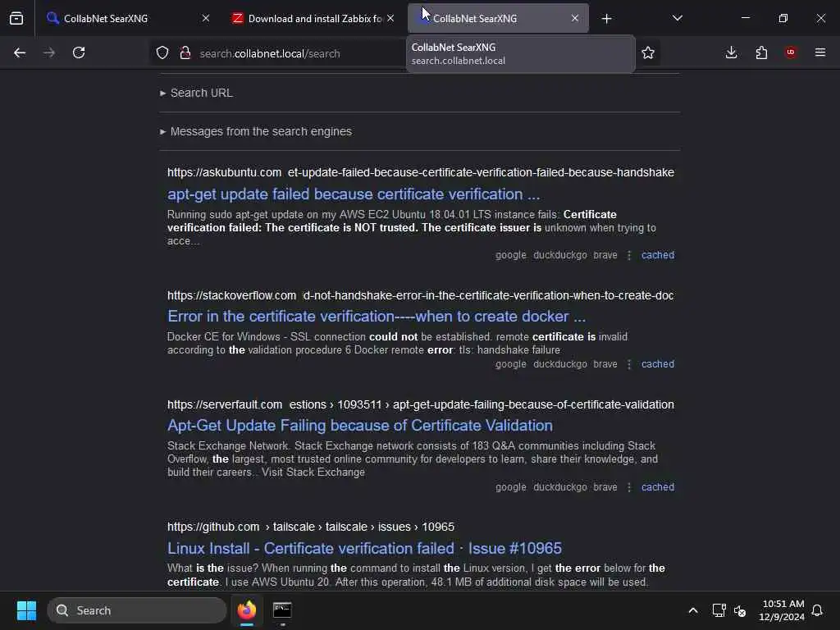This screenshot has width=840, height=630.
Task: Click google engine label on askubuntu result
Action: click(x=510, y=255)
